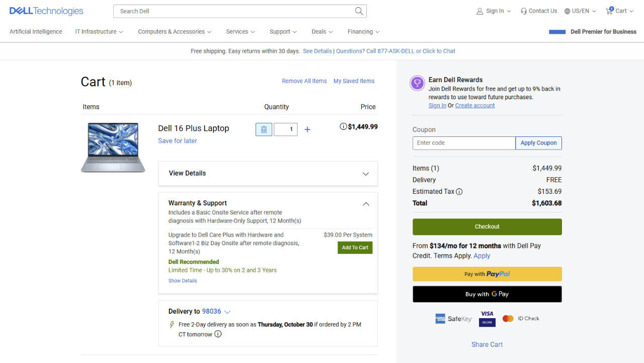The image size is (644, 363).
Task: Click info icon after delivery date text
Action: click(x=218, y=334)
